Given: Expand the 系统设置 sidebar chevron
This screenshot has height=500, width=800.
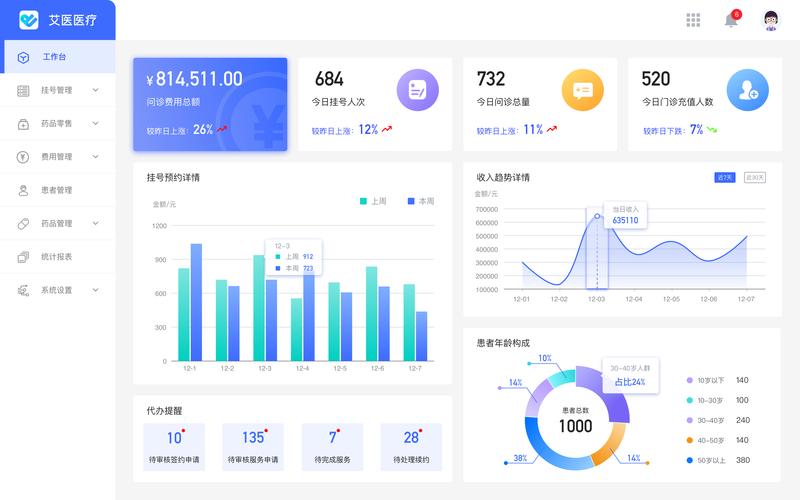Looking at the screenshot, I should coord(96,290).
